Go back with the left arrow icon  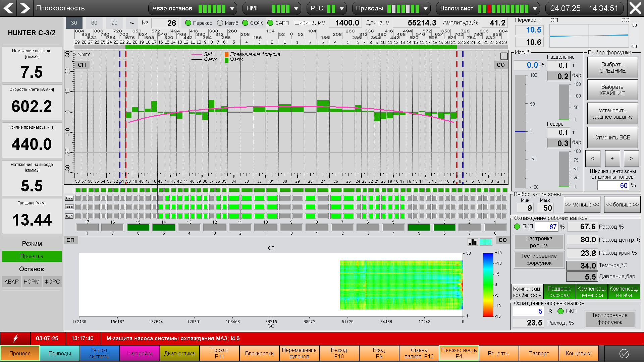[8, 8]
